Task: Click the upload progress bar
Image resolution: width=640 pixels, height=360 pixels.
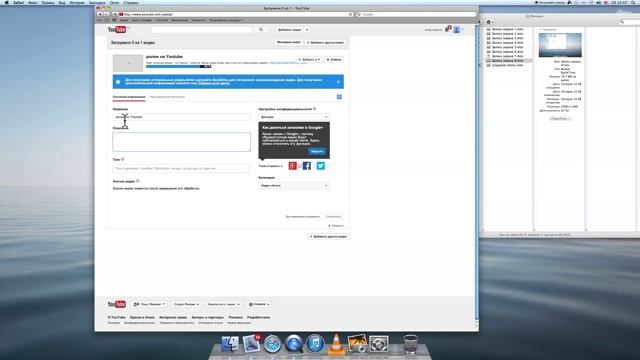Action: click(x=179, y=66)
